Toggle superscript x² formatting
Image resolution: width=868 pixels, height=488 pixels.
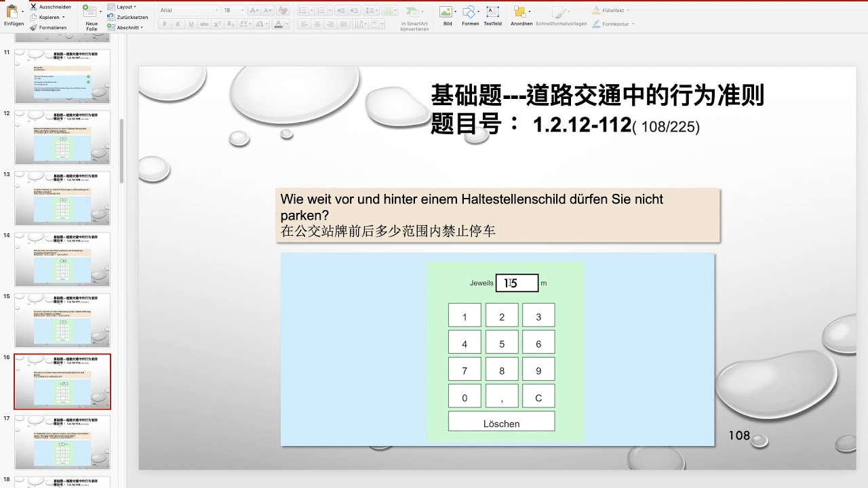click(x=218, y=24)
